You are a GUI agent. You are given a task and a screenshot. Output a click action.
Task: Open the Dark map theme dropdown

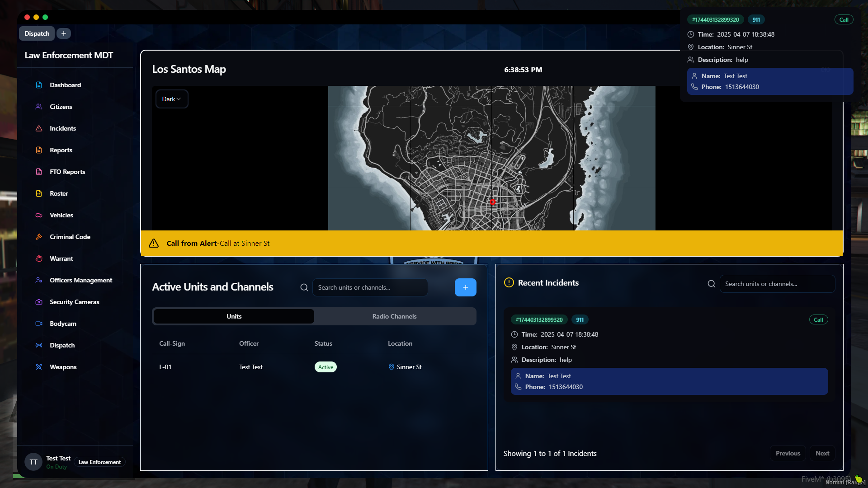coord(171,99)
